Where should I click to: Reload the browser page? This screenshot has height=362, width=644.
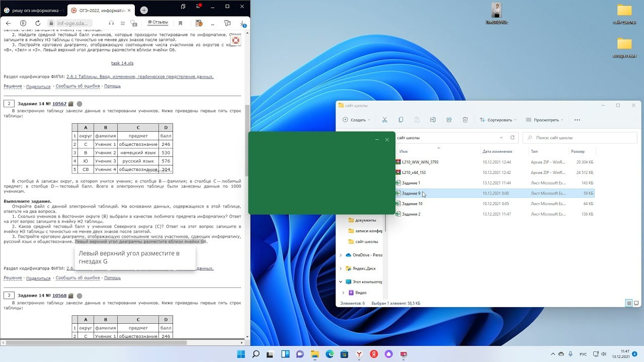point(38,23)
